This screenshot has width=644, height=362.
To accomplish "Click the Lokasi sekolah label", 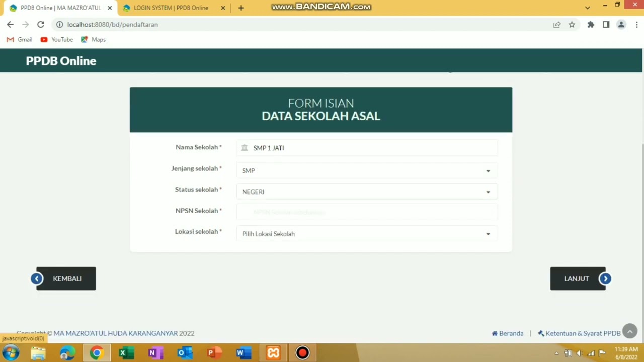I will tap(198, 232).
